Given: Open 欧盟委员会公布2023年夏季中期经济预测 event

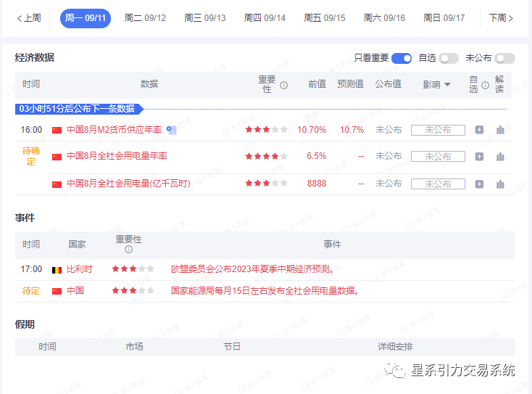Looking at the screenshot, I should [252, 269].
